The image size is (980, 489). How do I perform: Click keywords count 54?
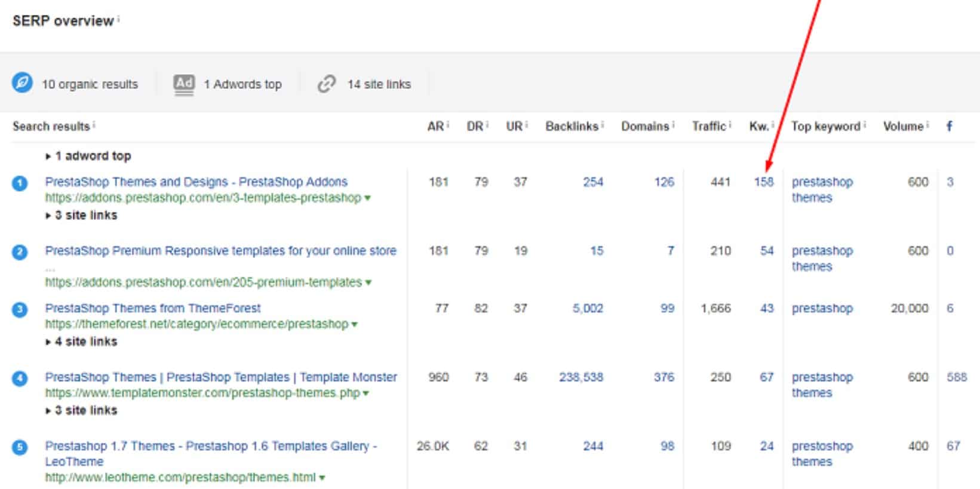pyautogui.click(x=767, y=251)
